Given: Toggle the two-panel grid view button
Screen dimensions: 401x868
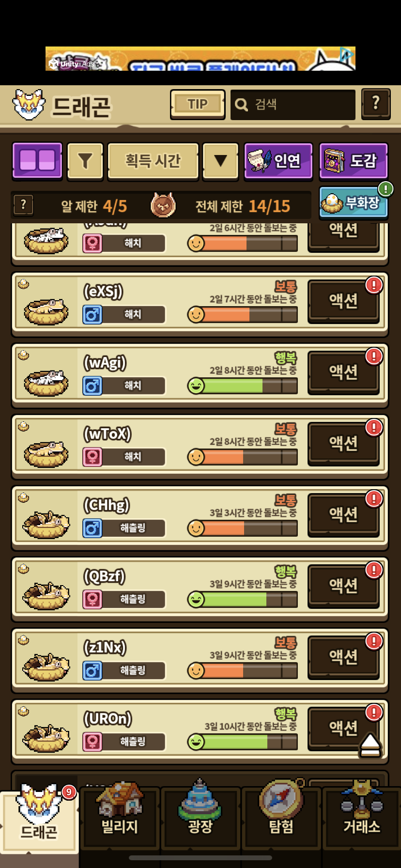Looking at the screenshot, I should click(37, 161).
